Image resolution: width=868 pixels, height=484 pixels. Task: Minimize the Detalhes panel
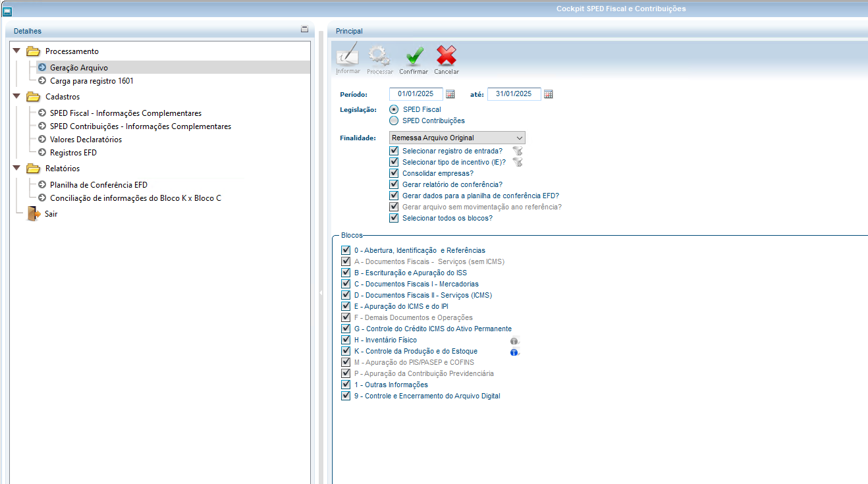304,30
